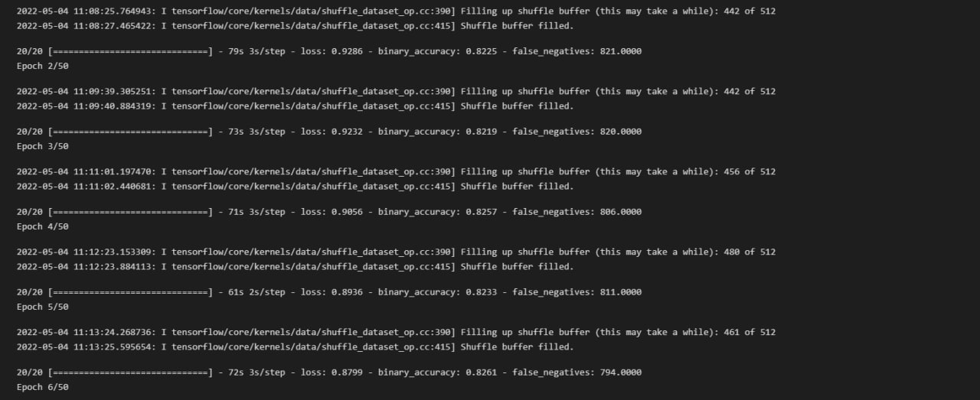980x400 pixels.
Task: Click the 'Epoch 6/50' line
Action: click(x=43, y=387)
